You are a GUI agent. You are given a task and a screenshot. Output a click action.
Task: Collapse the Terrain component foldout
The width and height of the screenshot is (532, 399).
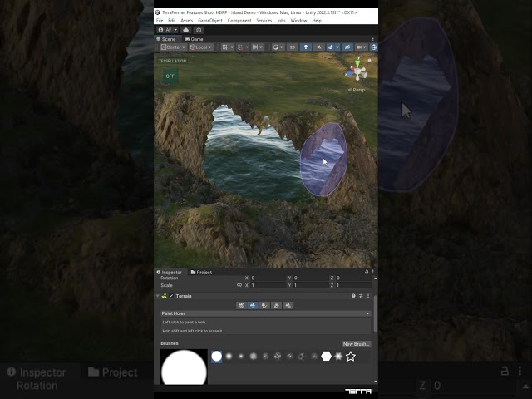pos(157,296)
